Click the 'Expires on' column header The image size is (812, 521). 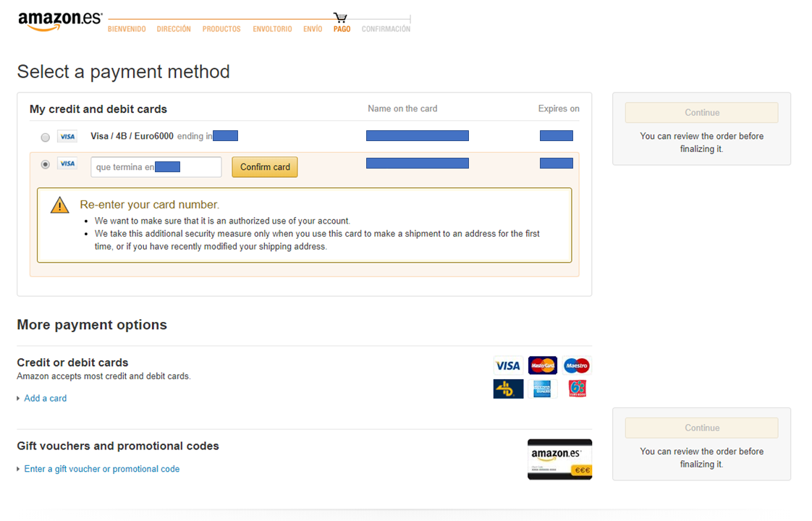[x=558, y=109]
